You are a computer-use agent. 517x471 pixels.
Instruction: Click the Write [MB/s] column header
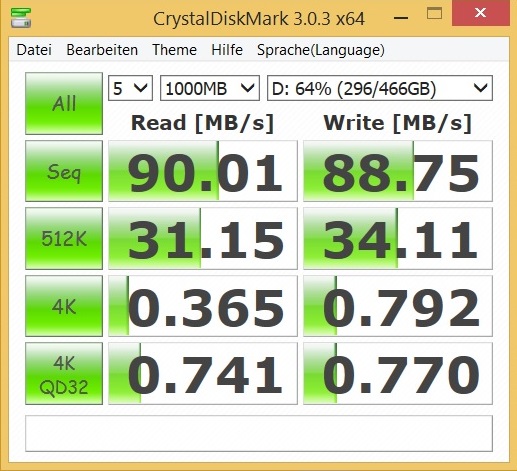click(397, 123)
